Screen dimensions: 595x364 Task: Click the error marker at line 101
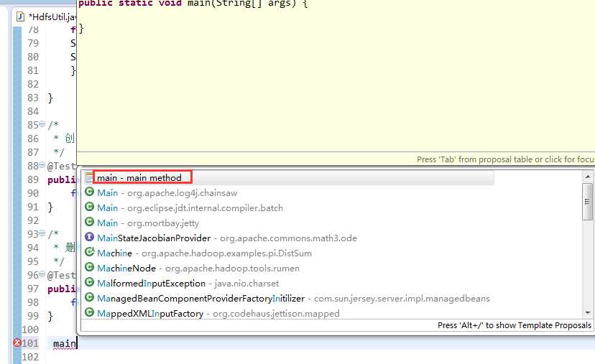pos(17,342)
